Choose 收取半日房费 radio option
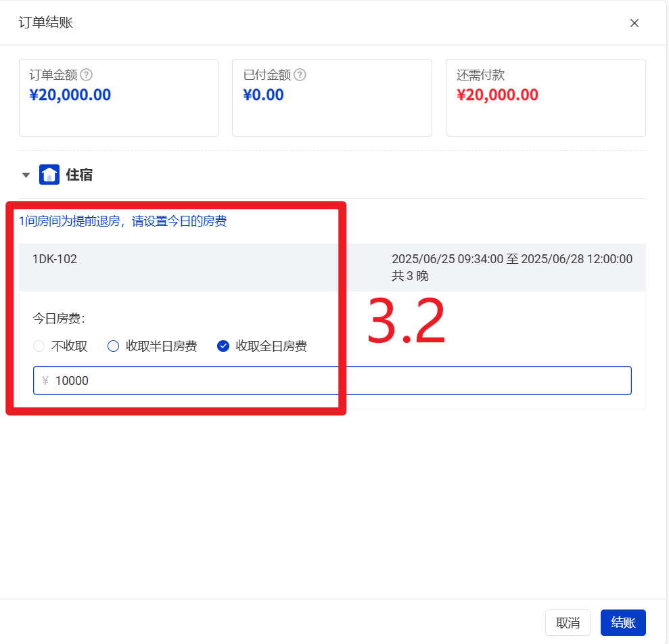Viewport: 669px width, 644px height. tap(114, 346)
